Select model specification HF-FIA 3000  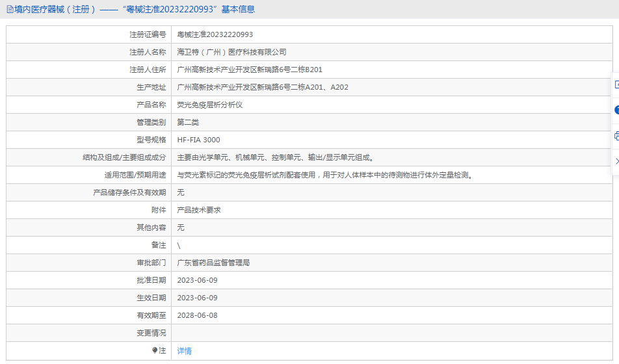point(198,140)
